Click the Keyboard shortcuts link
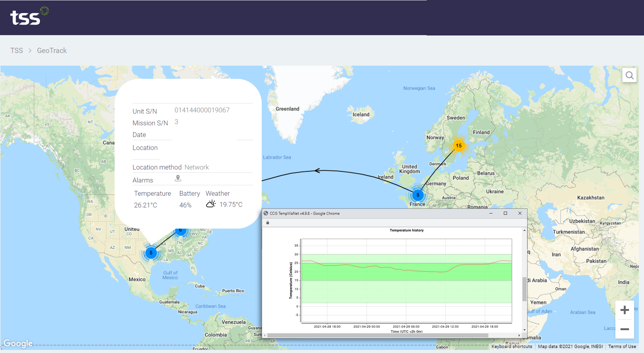 (511, 346)
